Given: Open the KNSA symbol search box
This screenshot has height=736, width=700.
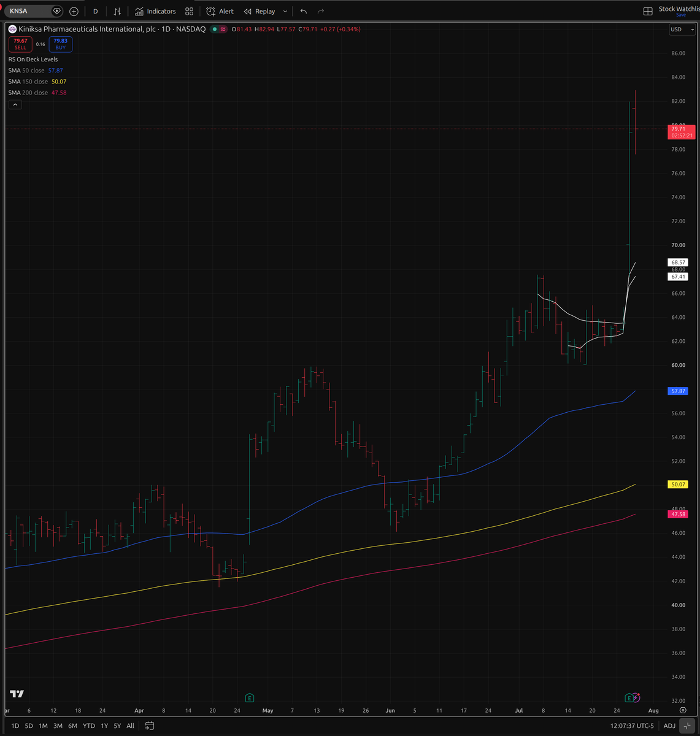Looking at the screenshot, I should [x=28, y=11].
